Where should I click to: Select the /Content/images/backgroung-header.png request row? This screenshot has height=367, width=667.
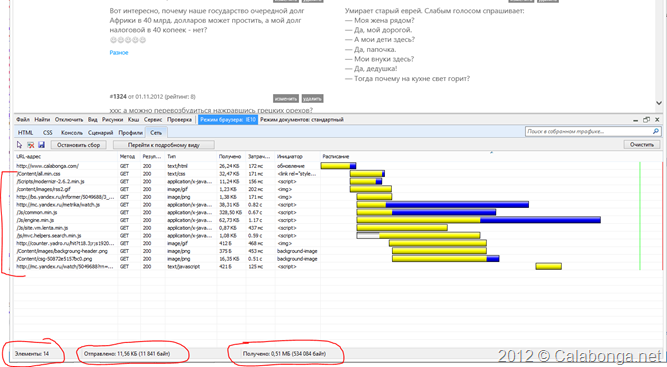point(338,251)
